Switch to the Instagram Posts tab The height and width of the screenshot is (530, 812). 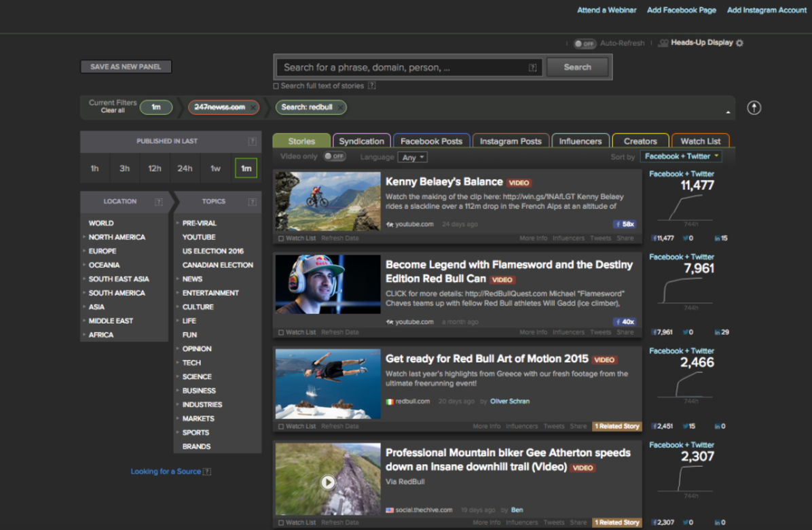(x=511, y=141)
